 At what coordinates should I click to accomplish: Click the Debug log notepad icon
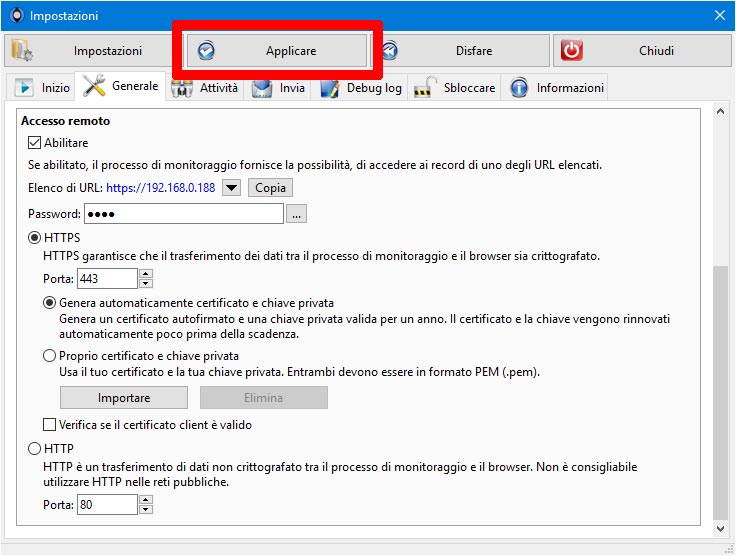click(330, 88)
